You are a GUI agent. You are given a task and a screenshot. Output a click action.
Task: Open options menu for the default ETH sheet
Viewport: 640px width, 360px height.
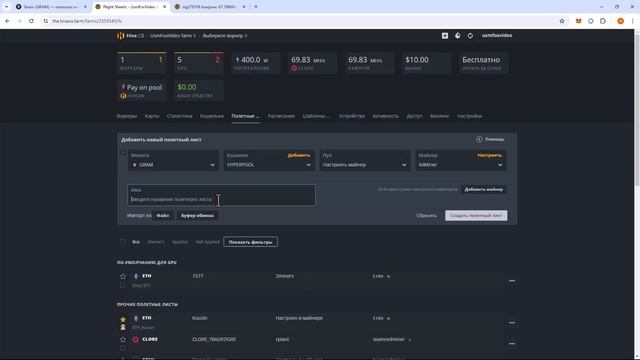(512, 281)
